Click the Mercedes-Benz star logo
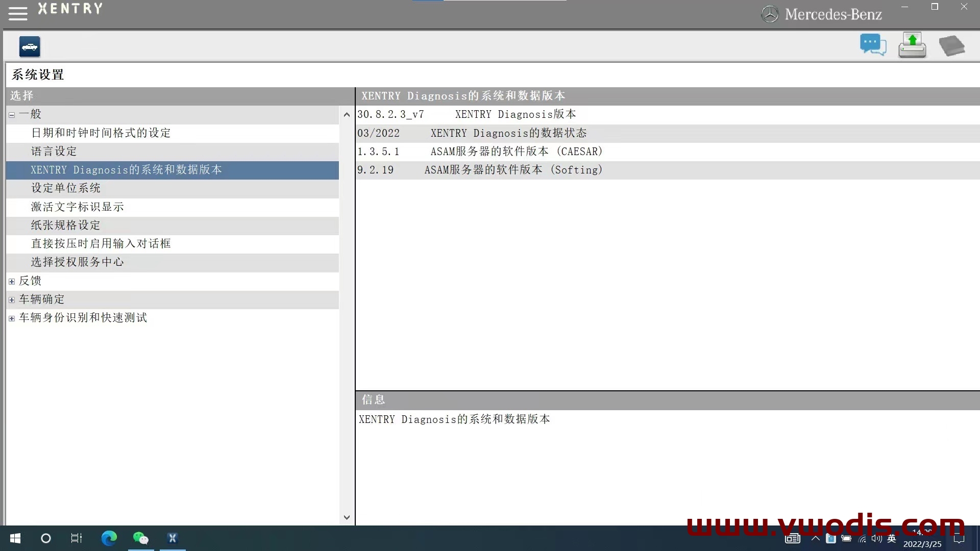The width and height of the screenshot is (980, 551). (770, 14)
